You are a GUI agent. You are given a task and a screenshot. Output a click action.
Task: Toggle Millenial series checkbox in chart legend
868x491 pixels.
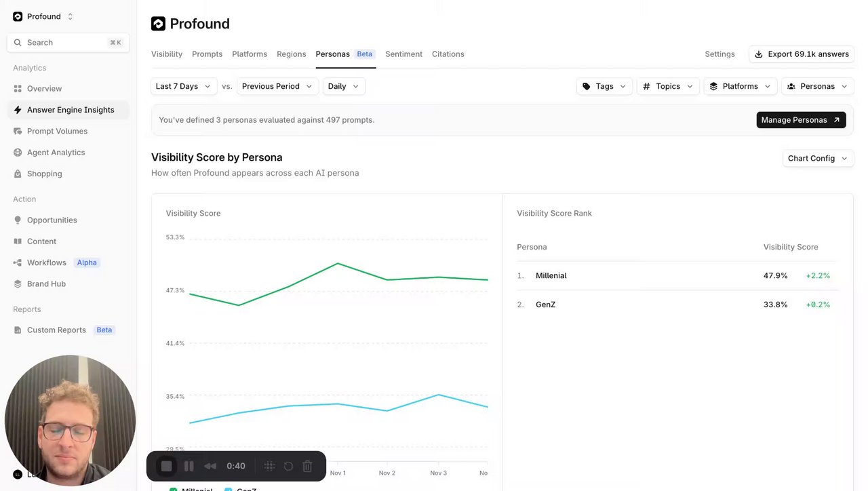point(173,489)
